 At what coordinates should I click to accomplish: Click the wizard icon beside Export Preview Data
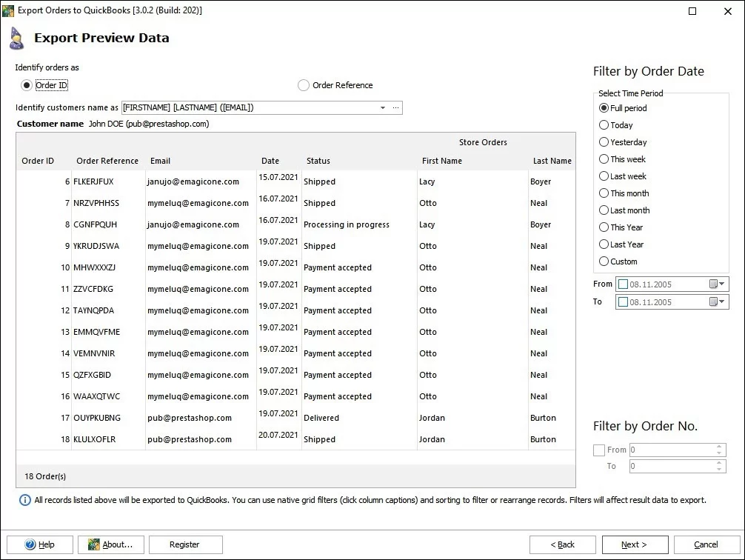click(x=19, y=37)
